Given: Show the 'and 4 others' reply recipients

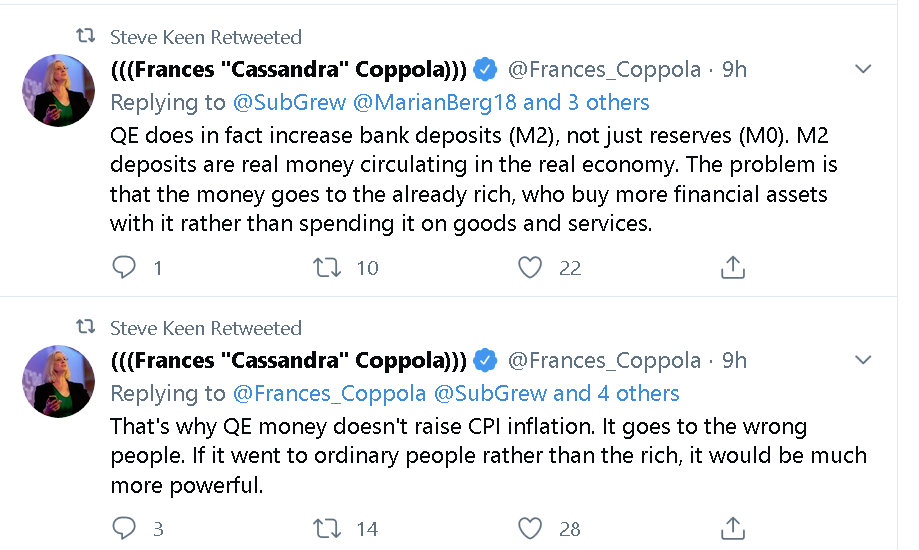Looking at the screenshot, I should coord(616,393).
